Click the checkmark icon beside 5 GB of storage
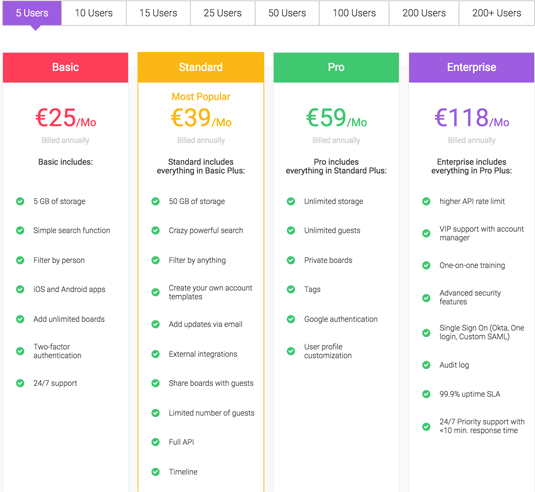 (x=20, y=201)
